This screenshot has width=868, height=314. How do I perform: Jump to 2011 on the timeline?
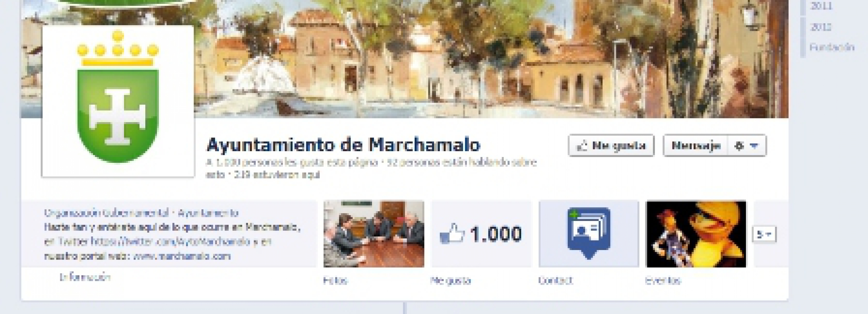821,6
